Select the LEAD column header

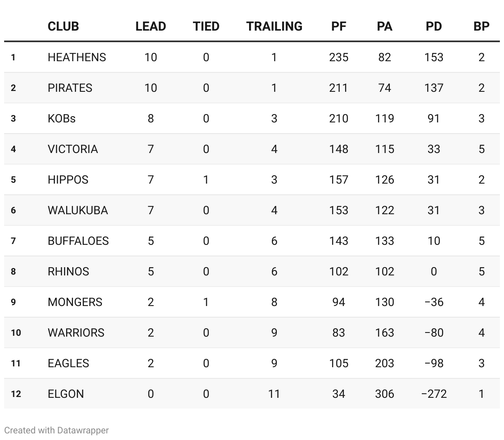pyautogui.click(x=151, y=26)
